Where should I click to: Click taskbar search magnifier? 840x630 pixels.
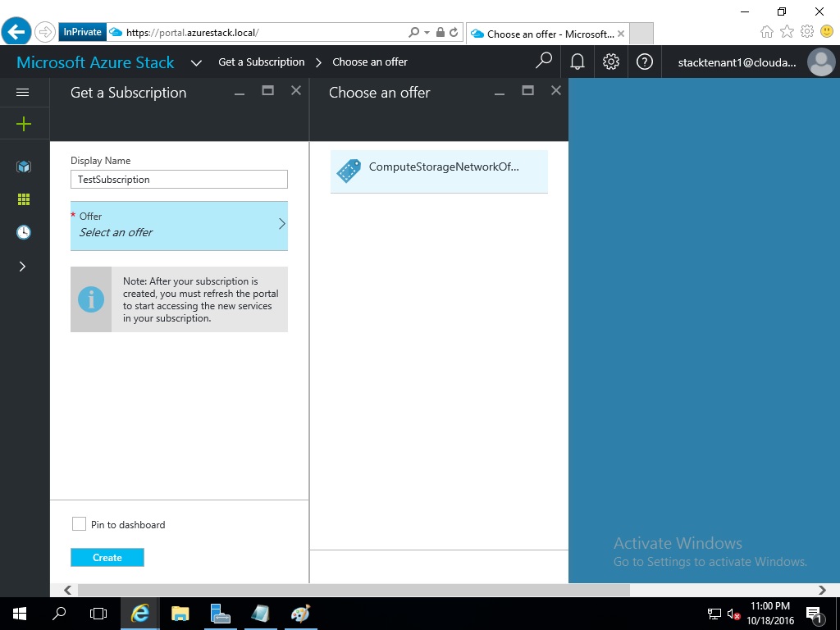coord(59,614)
